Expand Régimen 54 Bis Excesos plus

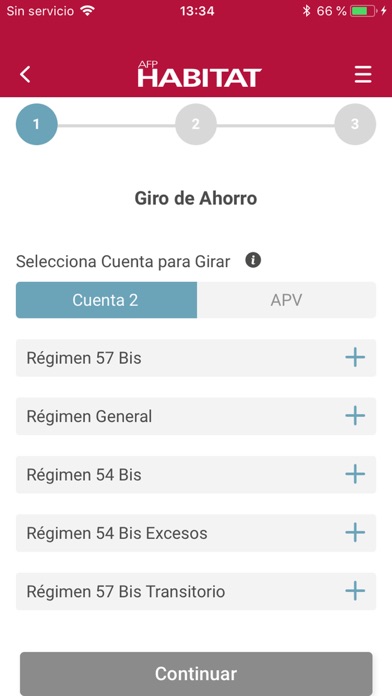(355, 533)
